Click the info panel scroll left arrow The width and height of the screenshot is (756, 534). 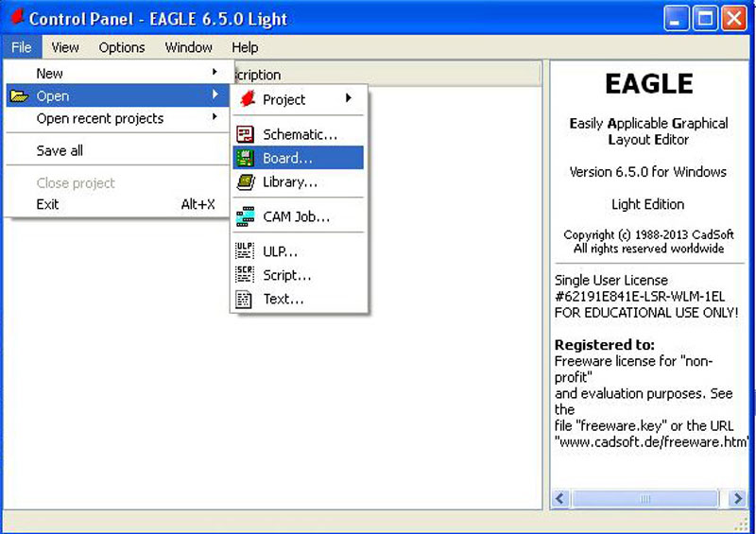[x=560, y=498]
